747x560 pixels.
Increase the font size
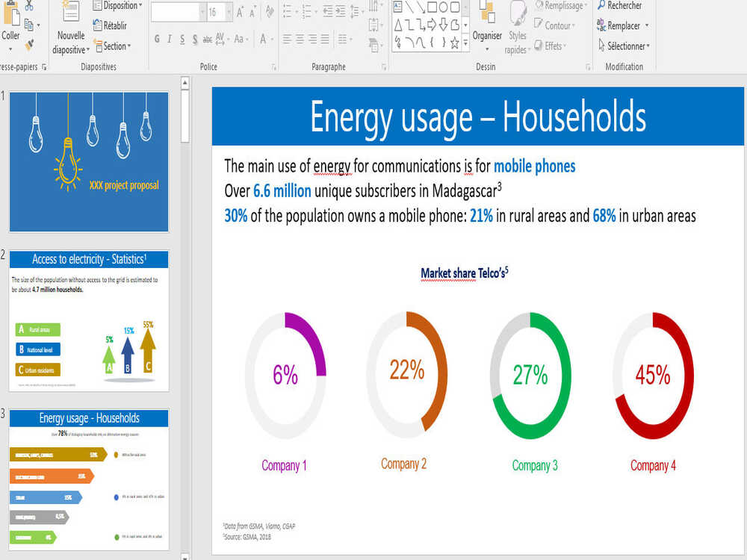(x=241, y=12)
